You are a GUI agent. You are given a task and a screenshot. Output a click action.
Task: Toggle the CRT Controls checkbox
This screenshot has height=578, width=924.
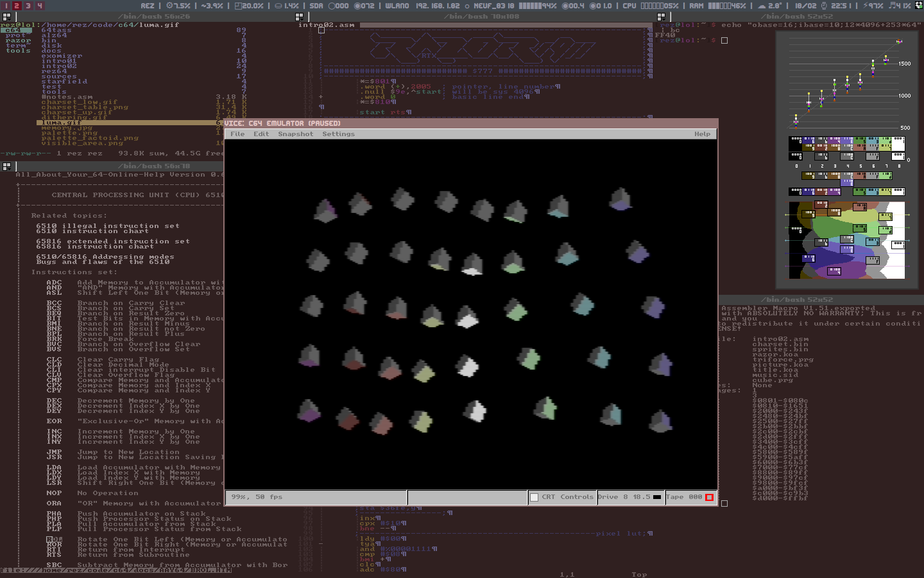point(534,497)
